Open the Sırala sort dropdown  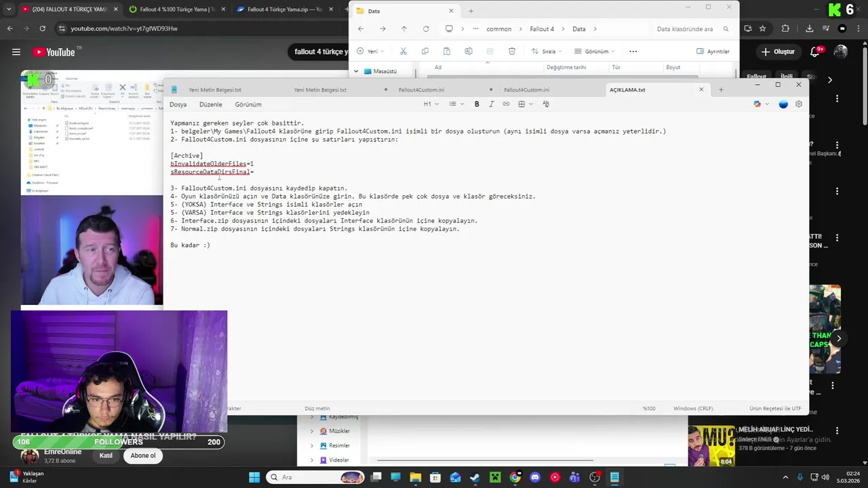click(548, 52)
